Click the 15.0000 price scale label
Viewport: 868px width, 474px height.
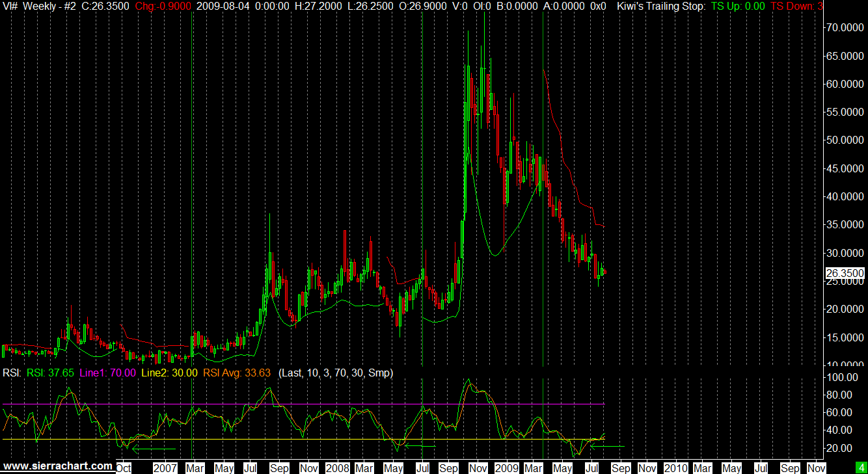pos(845,337)
